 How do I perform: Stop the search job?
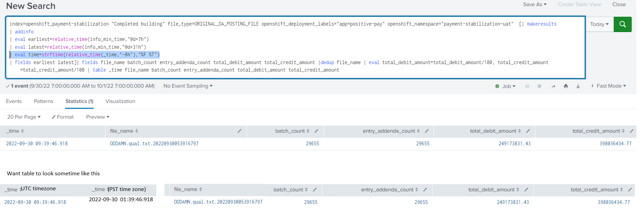pyautogui.click(x=539, y=86)
